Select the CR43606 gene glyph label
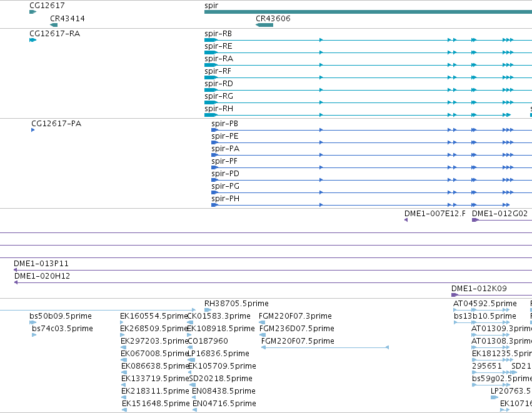Image resolution: width=532 pixels, height=413 pixels. pos(273,19)
